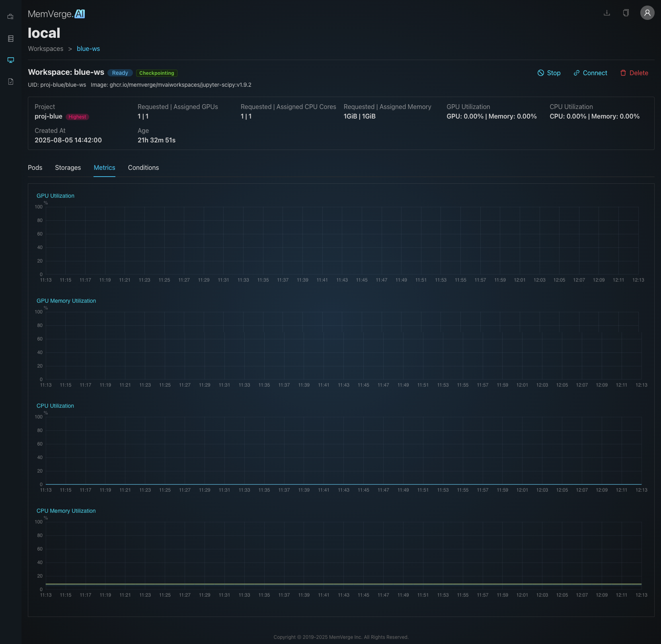Switch to the Pods tab
The image size is (661, 644).
point(35,167)
